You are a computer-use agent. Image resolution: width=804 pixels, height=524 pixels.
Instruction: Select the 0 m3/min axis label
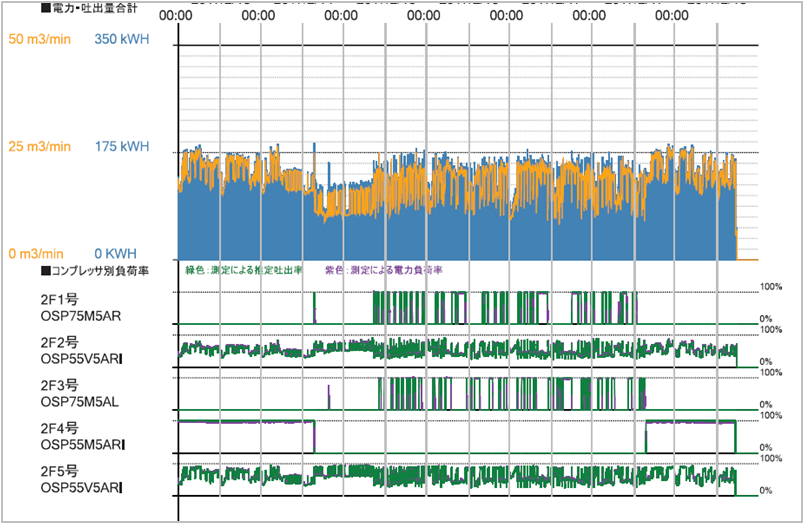[36, 253]
